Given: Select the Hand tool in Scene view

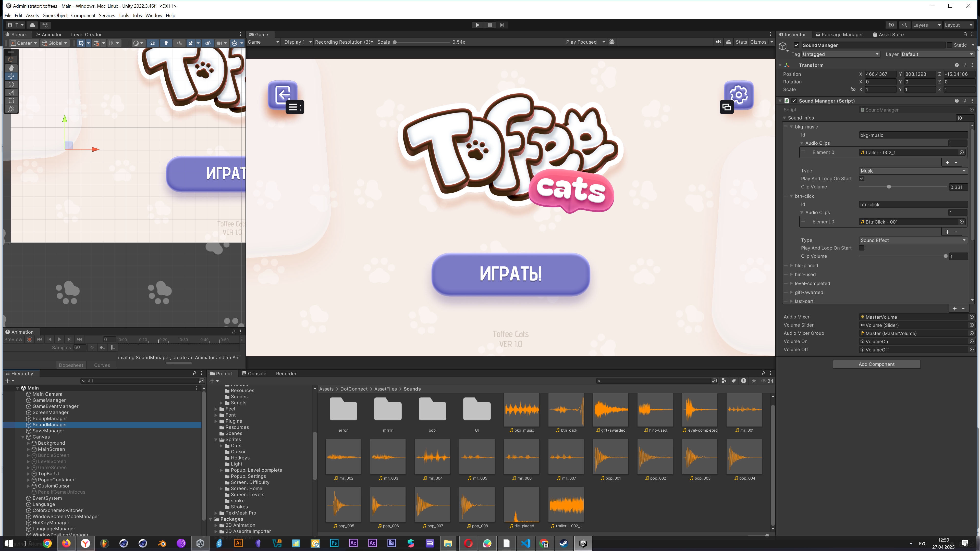Looking at the screenshot, I should coord(11,68).
